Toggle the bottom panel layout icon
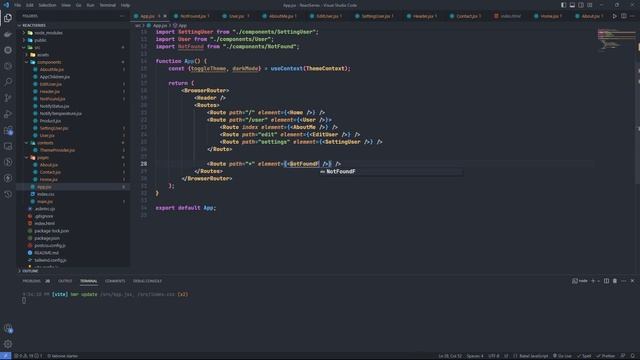 [x=572, y=5]
